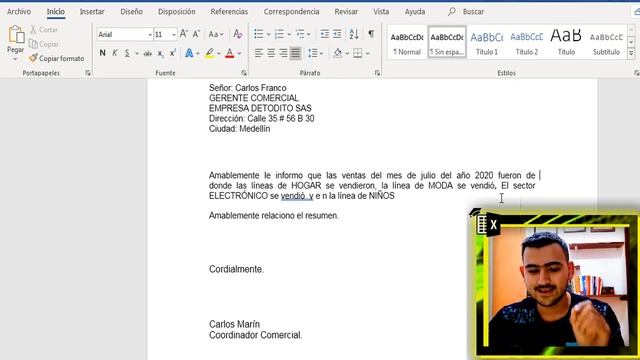Click the Pegar paste icon

click(x=16, y=35)
